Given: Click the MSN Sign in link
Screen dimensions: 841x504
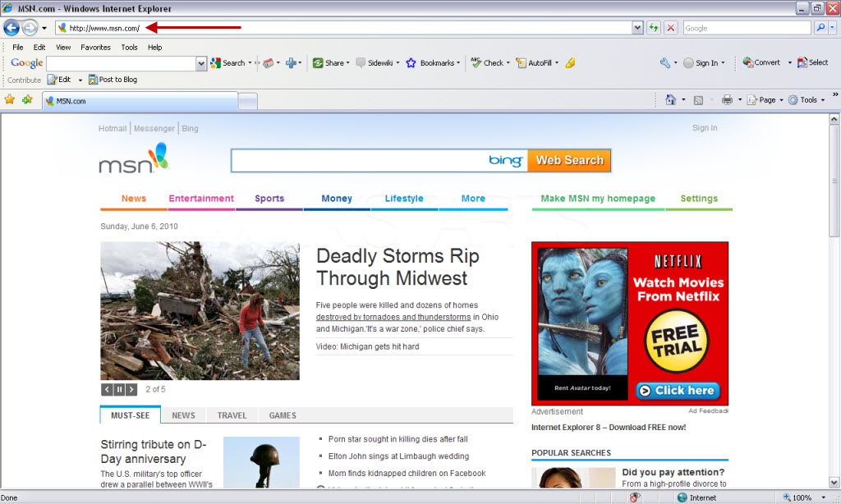Looking at the screenshot, I should click(x=704, y=127).
